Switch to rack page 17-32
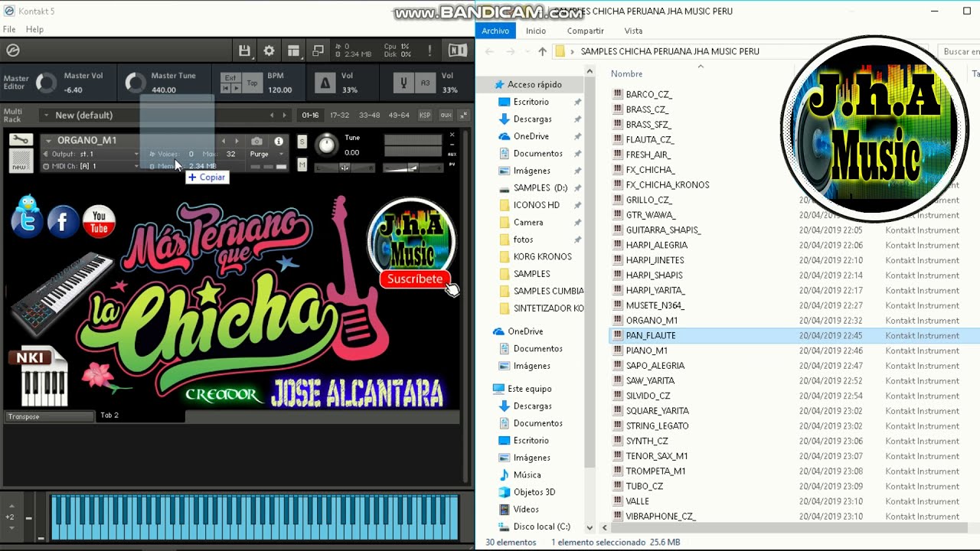Image resolution: width=980 pixels, height=551 pixels. point(339,116)
